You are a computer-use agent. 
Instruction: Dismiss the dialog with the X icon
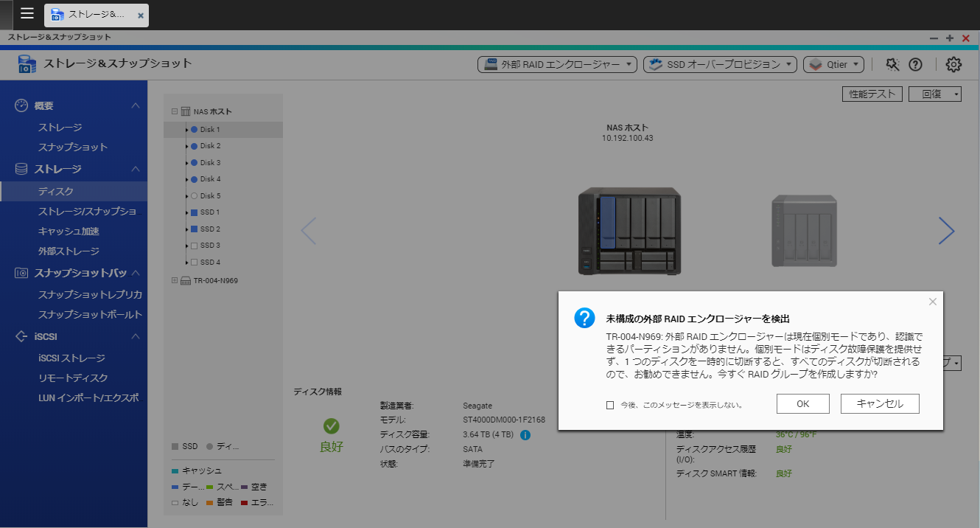[x=932, y=302]
